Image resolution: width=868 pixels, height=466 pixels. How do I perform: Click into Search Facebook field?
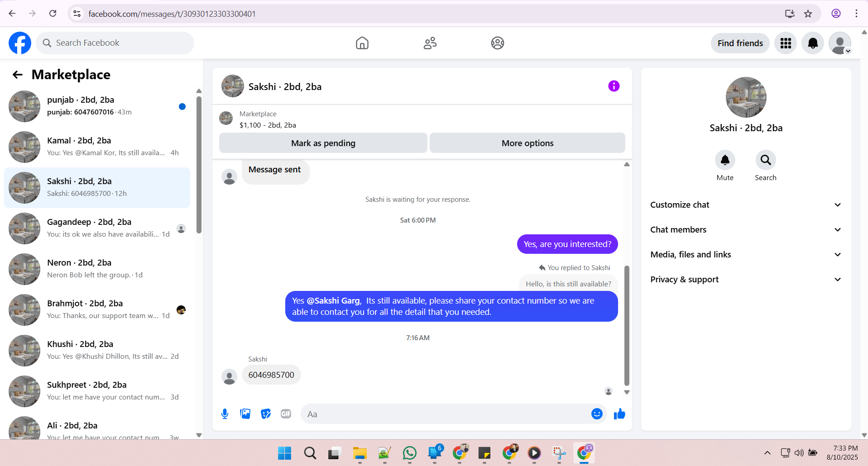[115, 43]
